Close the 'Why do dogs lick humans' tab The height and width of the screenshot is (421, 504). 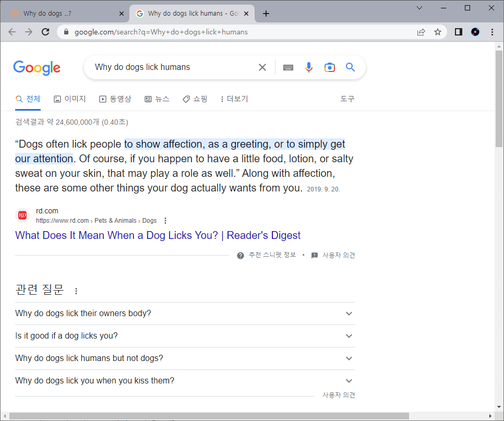click(246, 14)
